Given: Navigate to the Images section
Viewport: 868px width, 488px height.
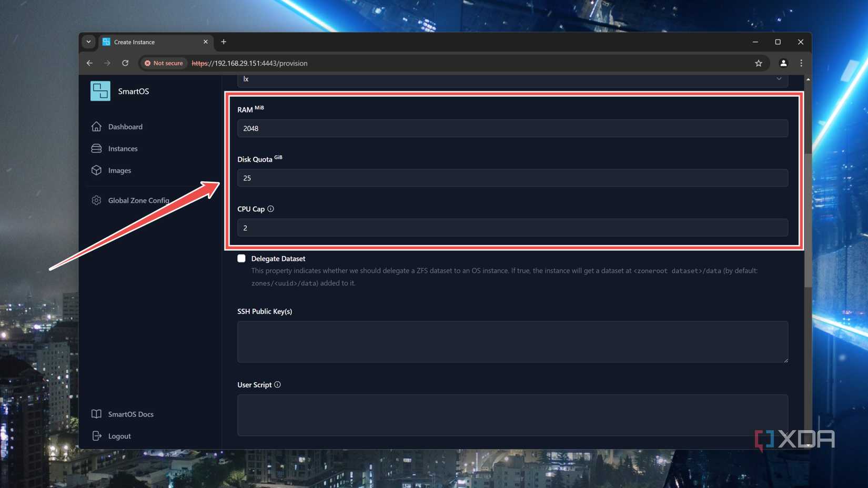Looking at the screenshot, I should pyautogui.click(x=119, y=170).
